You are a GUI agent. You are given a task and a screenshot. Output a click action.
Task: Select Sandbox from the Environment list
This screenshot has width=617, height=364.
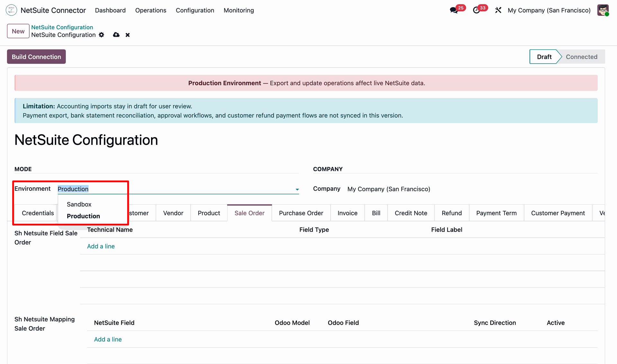point(79,204)
